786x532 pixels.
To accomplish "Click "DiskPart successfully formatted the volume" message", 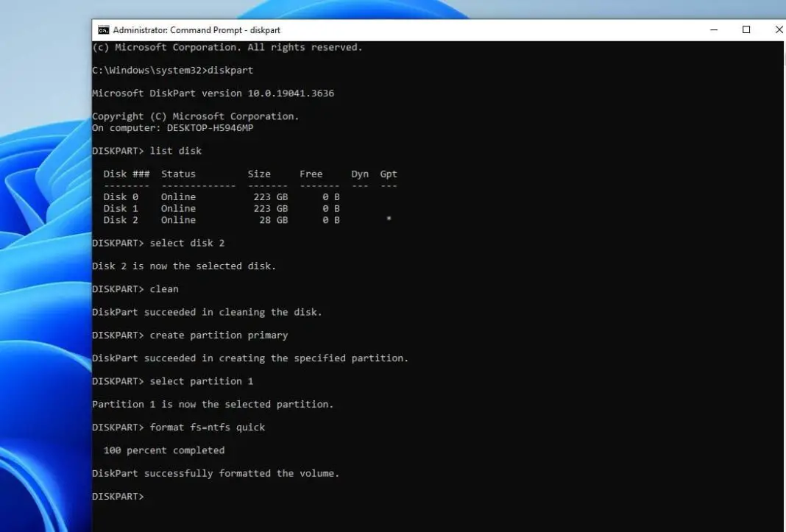I will pyautogui.click(x=215, y=472).
